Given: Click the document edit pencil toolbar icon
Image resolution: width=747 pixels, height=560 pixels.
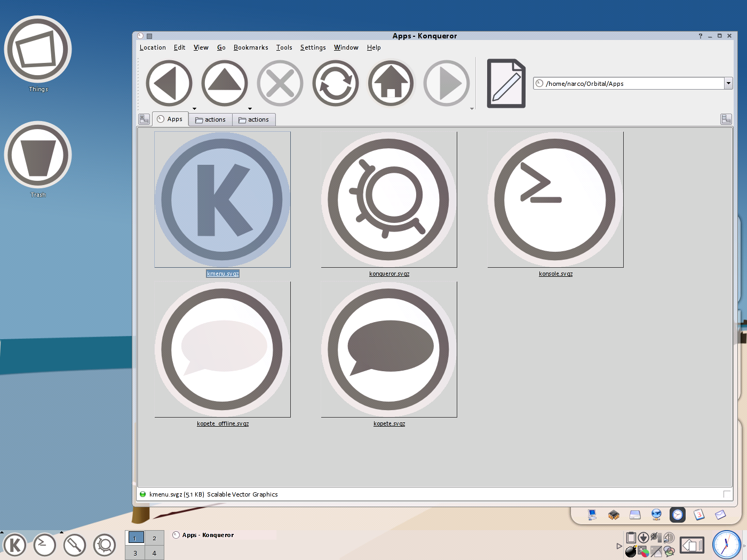Looking at the screenshot, I should click(x=506, y=83).
